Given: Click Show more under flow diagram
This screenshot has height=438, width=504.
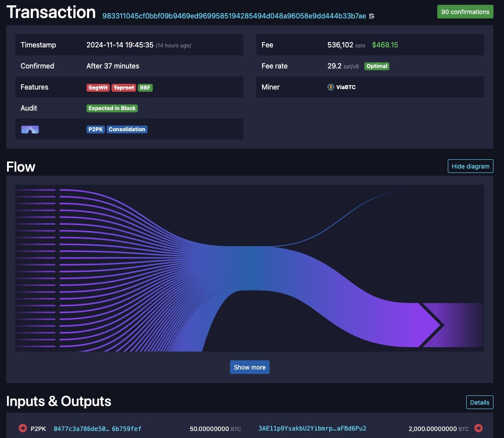Looking at the screenshot, I should [250, 367].
